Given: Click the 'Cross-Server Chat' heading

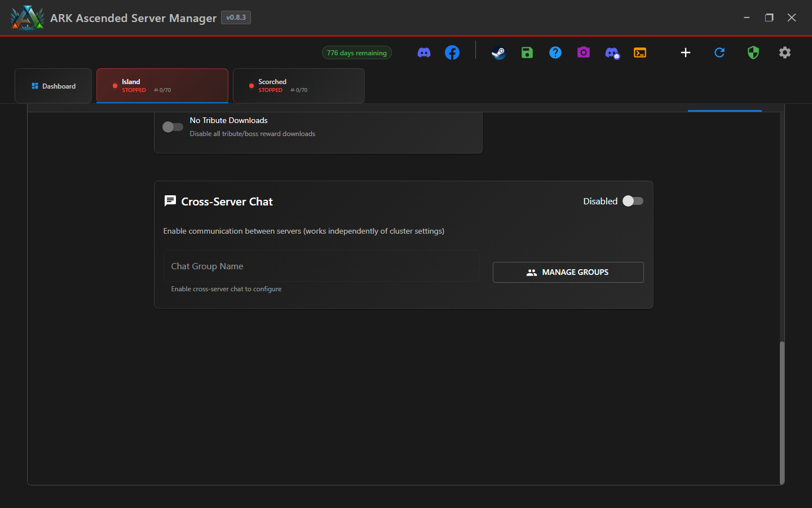Looking at the screenshot, I should [227, 202].
